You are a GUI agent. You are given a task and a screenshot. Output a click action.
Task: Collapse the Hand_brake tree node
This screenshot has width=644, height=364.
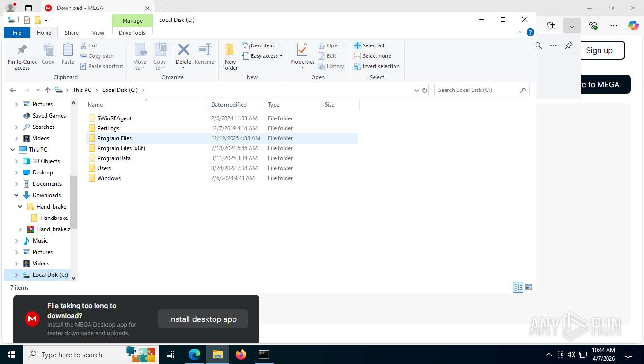20,207
